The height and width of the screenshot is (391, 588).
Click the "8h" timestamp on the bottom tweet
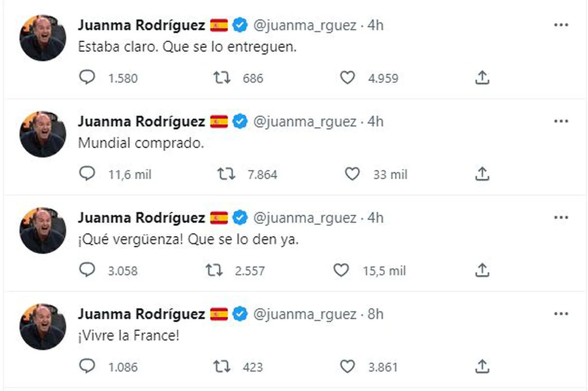point(372,314)
